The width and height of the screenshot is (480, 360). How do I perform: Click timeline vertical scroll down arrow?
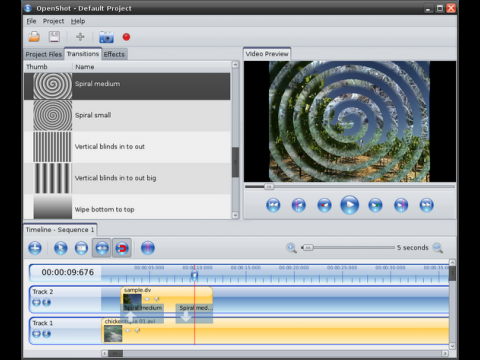[452, 346]
